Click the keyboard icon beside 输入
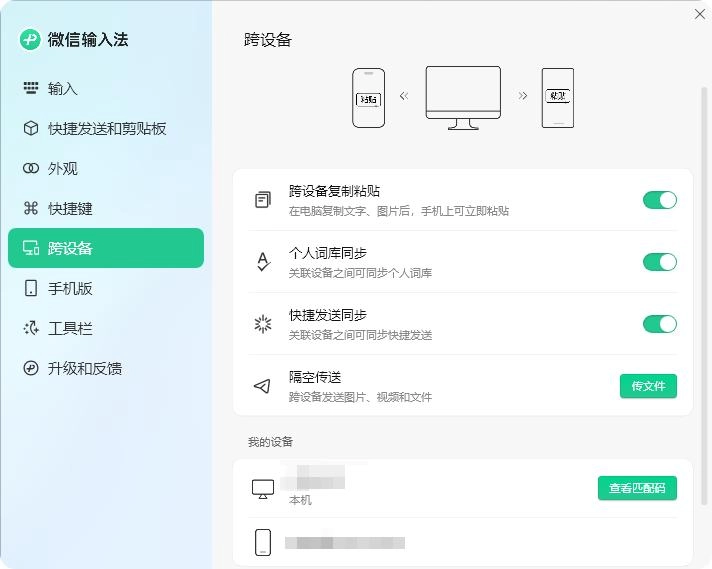This screenshot has width=712, height=569. point(31,88)
